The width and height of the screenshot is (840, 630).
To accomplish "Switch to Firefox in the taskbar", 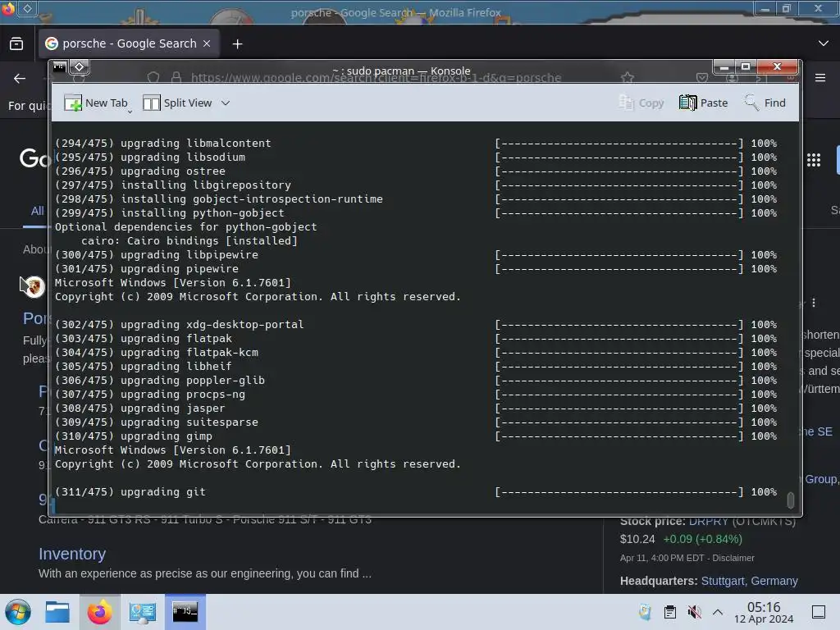I will tap(99, 612).
